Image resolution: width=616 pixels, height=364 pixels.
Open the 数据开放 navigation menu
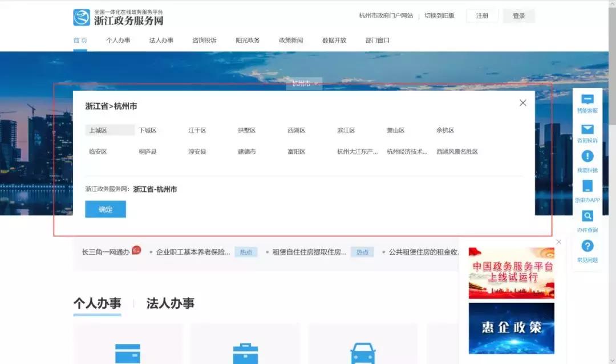[333, 40]
